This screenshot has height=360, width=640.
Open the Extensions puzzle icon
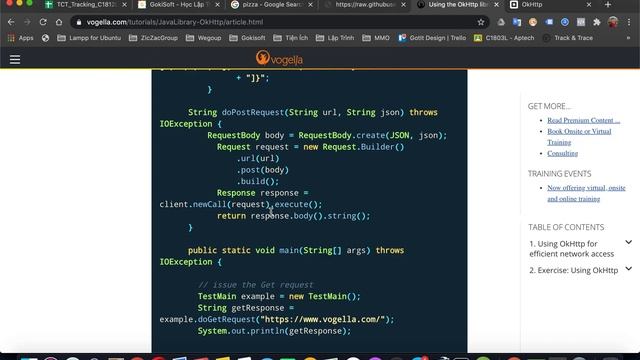point(597,22)
